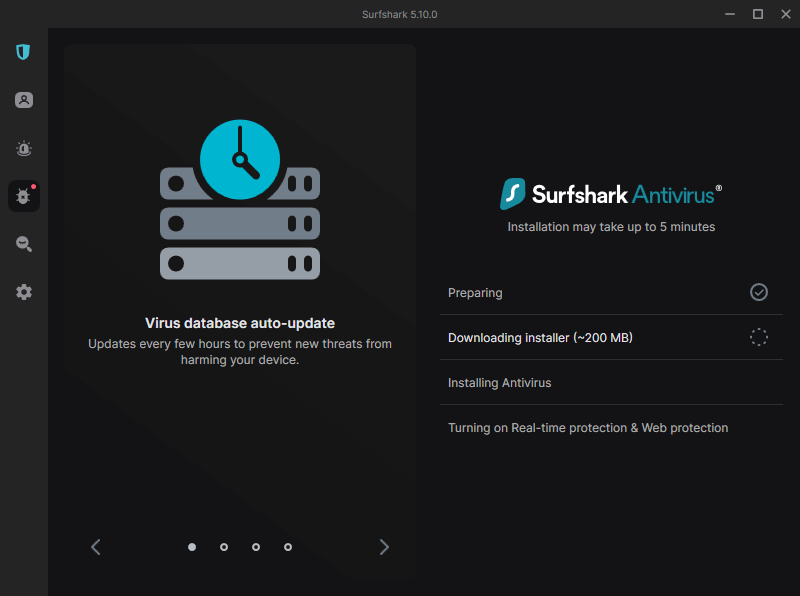Open Settings gear icon in sidebar
The height and width of the screenshot is (596, 800).
(23, 292)
